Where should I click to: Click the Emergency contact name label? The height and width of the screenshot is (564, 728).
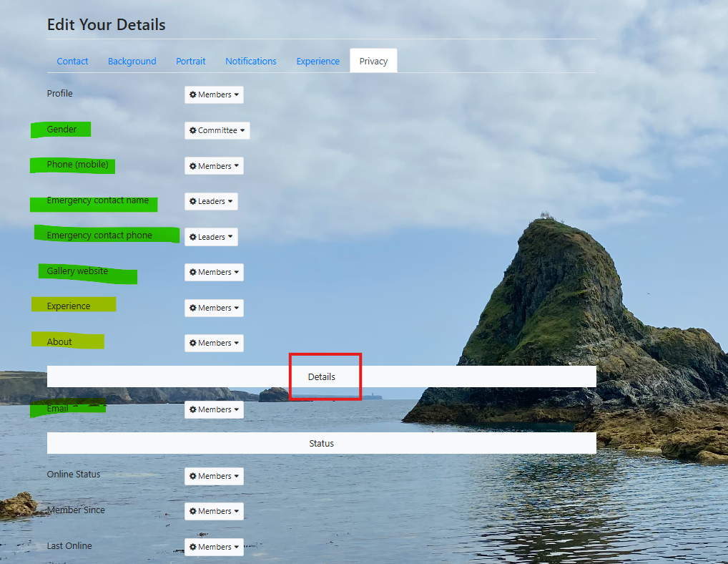pyautogui.click(x=97, y=200)
